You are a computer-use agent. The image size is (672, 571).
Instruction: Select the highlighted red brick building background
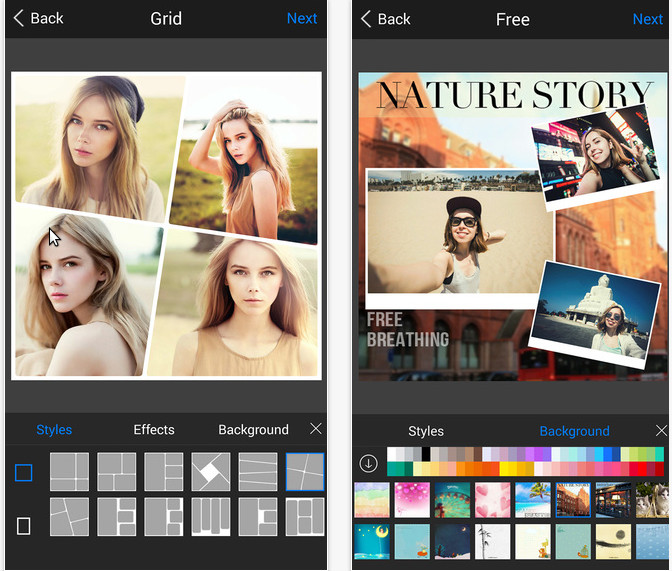coord(573,500)
